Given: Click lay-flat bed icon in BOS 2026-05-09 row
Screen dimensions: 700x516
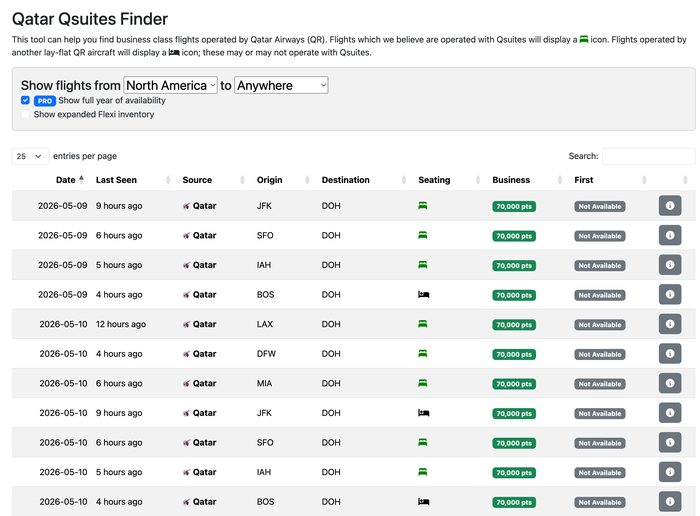Looking at the screenshot, I should click(423, 295).
